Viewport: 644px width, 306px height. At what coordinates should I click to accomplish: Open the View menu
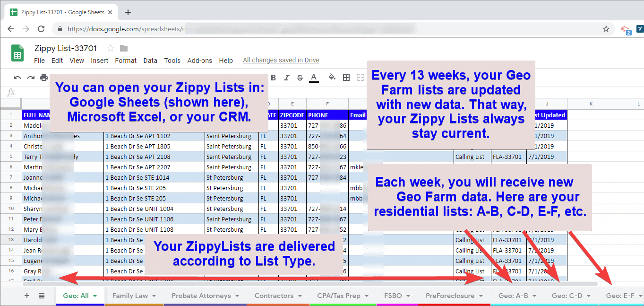coord(77,61)
